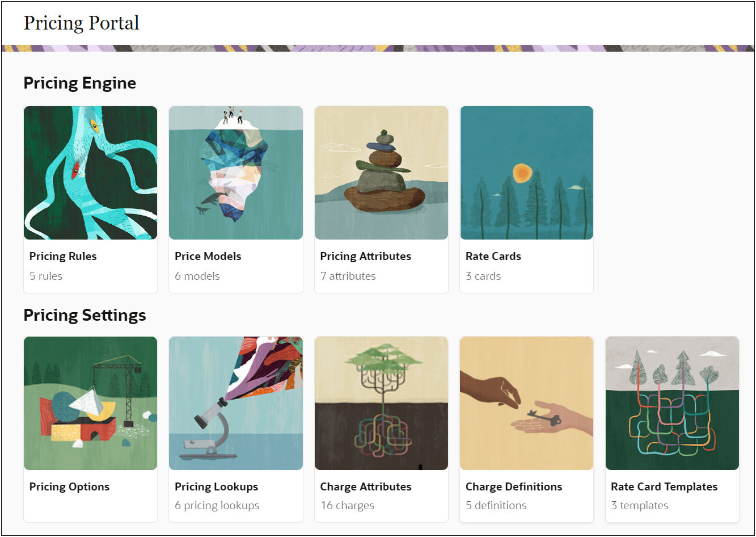Screen dimensions: 756x537
Task: Click the Price Models iceberg illustration
Action: [x=235, y=173]
